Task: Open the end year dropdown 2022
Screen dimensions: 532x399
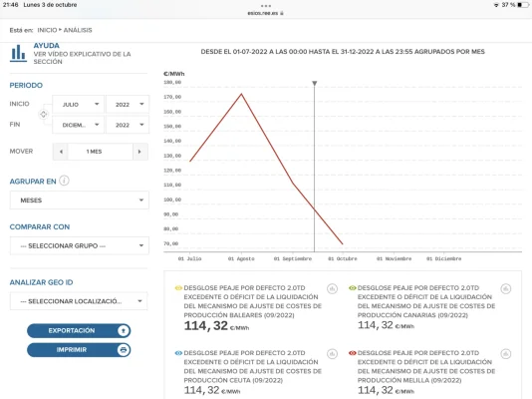Action: (x=128, y=125)
